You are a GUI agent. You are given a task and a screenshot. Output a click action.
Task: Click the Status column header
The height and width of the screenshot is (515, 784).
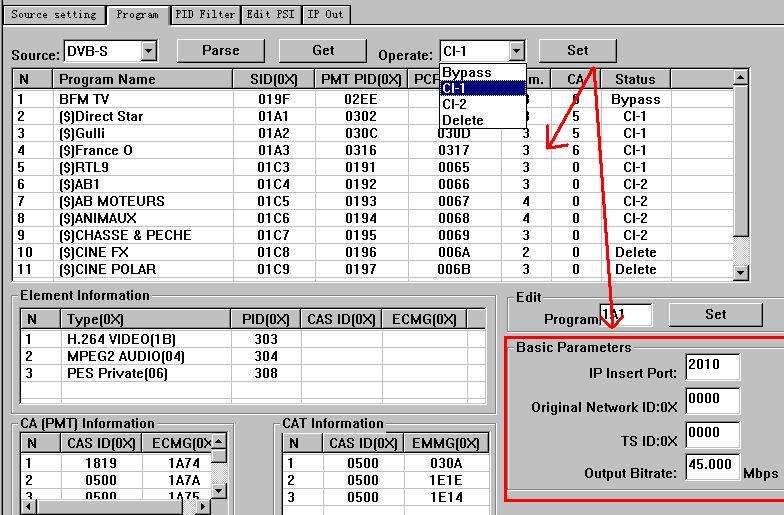(635, 79)
